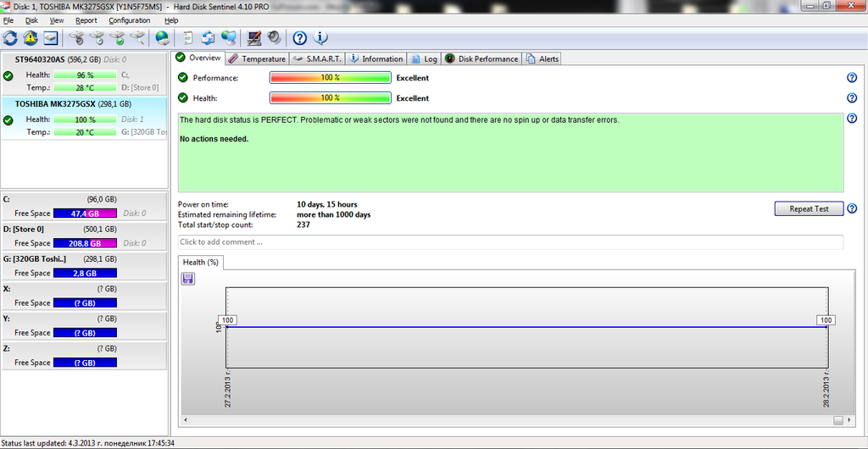
Task: Open the View menu
Action: (x=57, y=20)
